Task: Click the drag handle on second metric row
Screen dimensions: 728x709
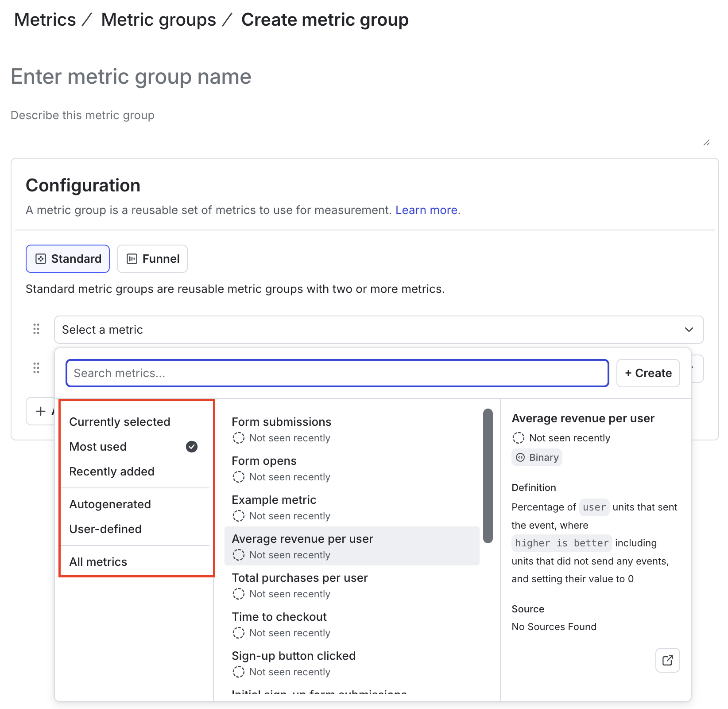Action: 37,368
